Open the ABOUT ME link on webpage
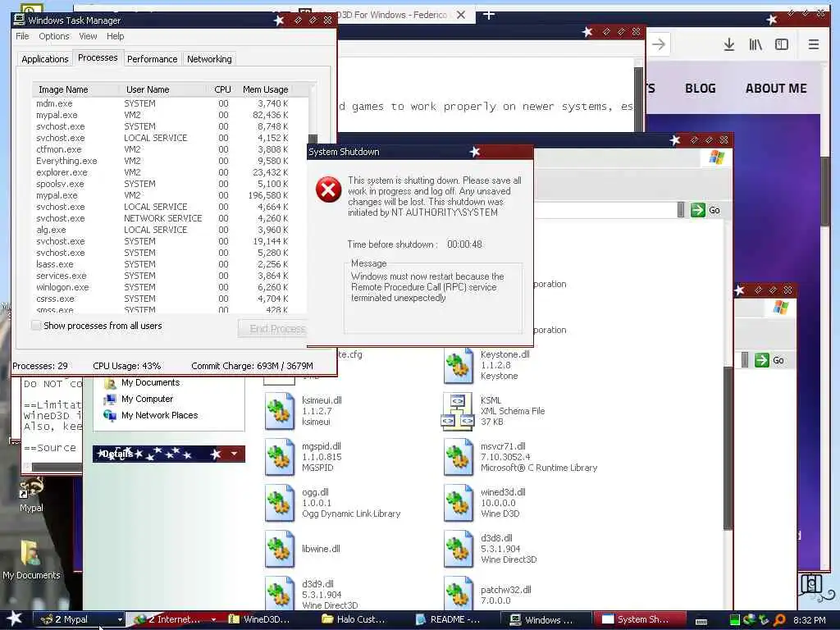This screenshot has height=630, width=840. (776, 89)
